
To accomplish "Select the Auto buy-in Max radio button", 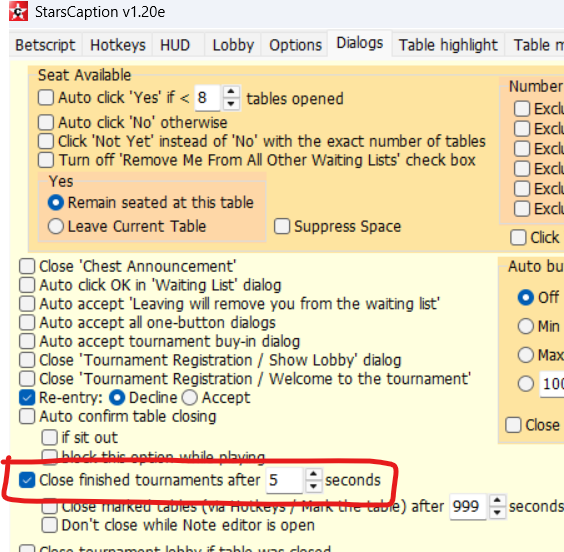I will coord(526,355).
